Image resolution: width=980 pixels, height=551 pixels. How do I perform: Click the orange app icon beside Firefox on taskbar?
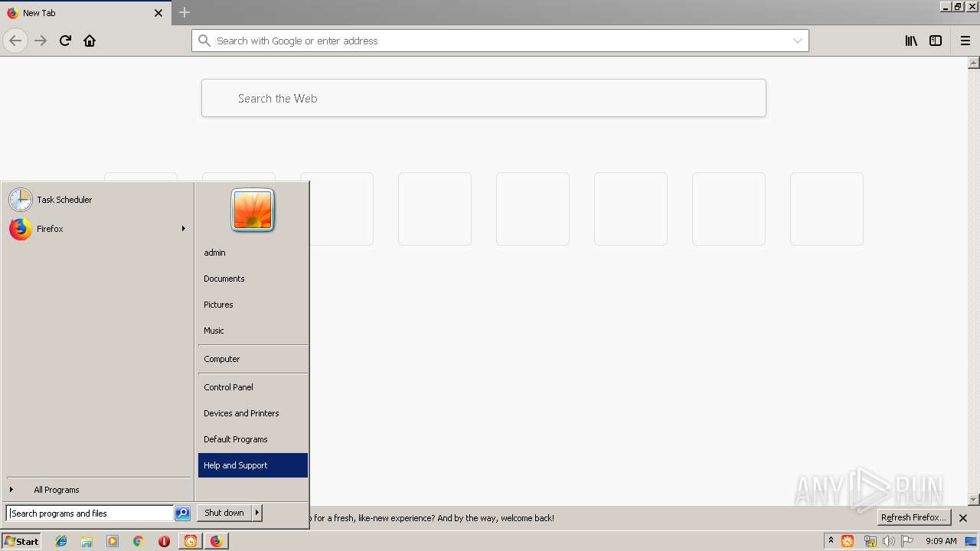(190, 541)
